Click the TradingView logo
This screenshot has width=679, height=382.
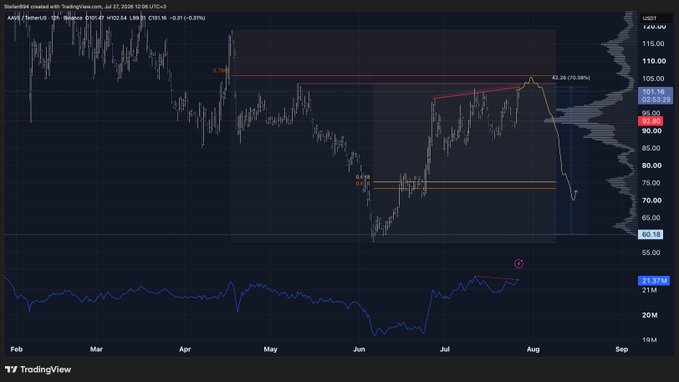[x=38, y=369]
